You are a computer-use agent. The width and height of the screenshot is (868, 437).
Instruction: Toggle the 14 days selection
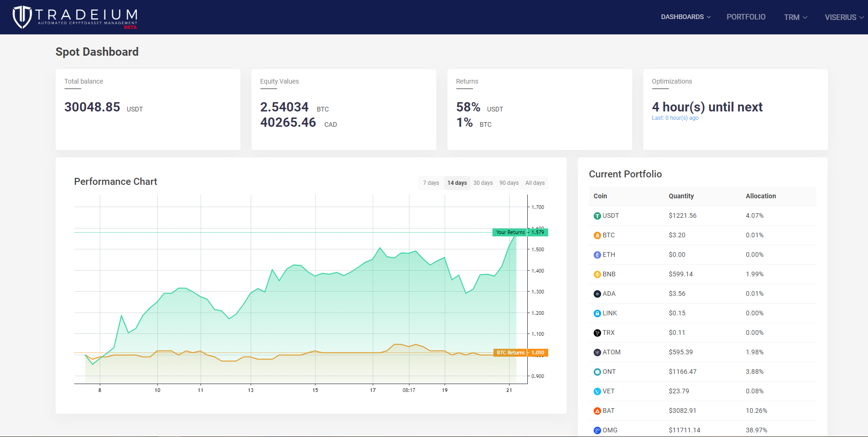[457, 183]
